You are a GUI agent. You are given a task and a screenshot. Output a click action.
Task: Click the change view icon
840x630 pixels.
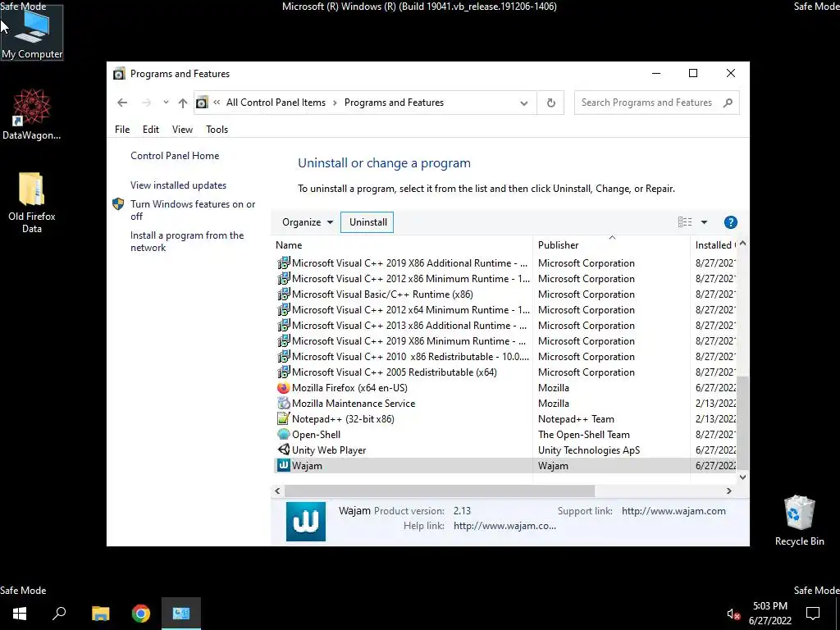coord(685,222)
